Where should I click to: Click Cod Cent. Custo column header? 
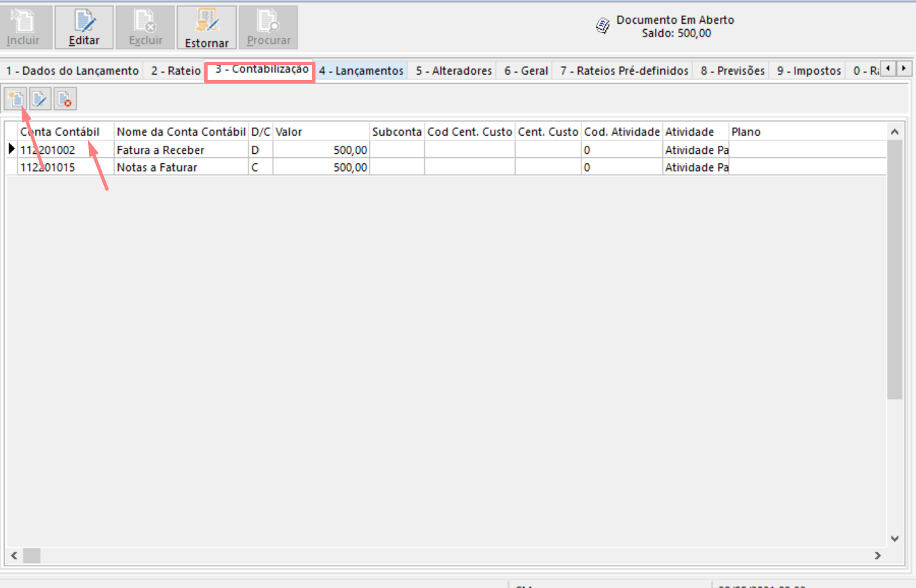tap(470, 132)
